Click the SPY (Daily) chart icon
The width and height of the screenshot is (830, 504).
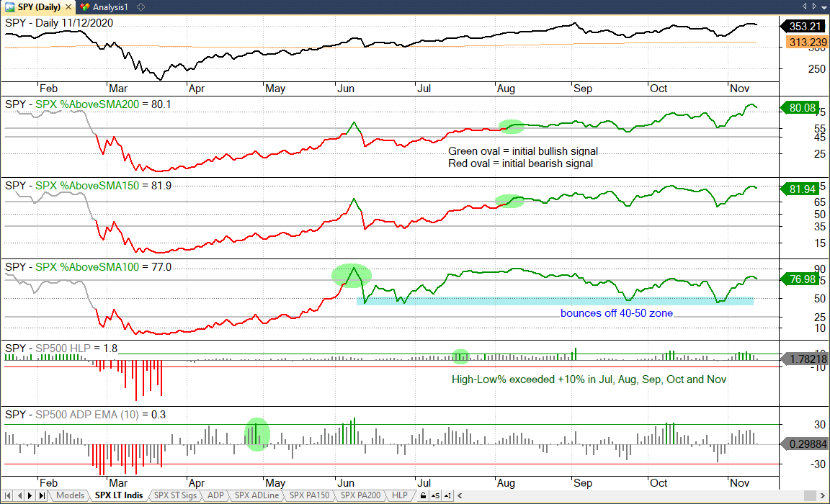pos(9,7)
